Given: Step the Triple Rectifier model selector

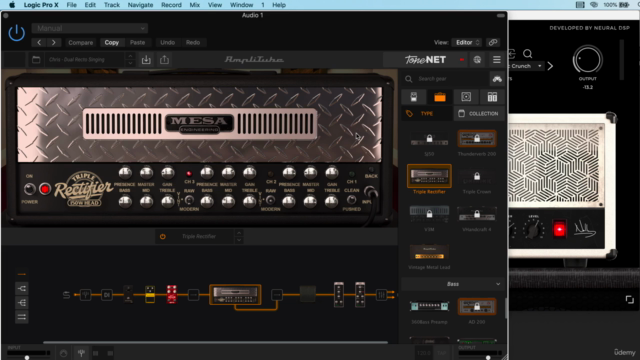Looking at the screenshot, I should click(x=239, y=237).
